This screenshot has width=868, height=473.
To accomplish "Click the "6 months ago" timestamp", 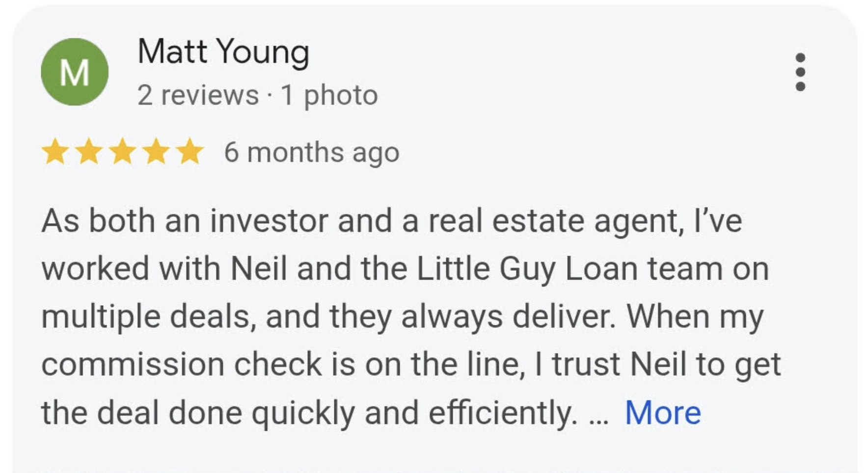I will pos(312,152).
